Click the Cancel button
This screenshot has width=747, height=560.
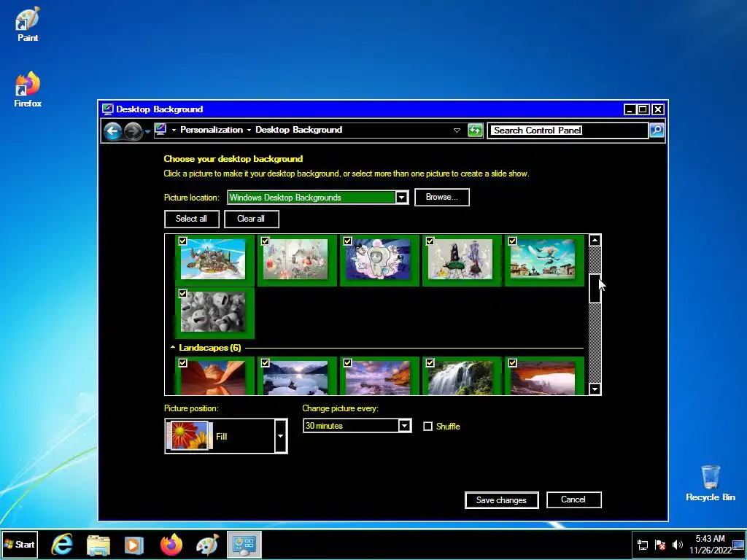(573, 499)
